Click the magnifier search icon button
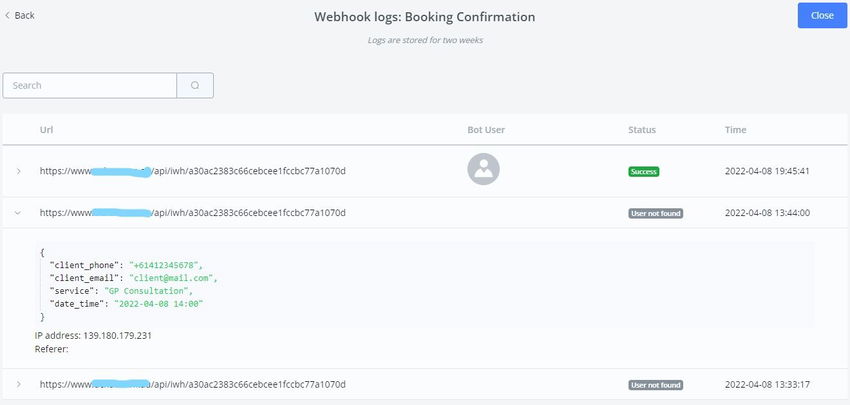The width and height of the screenshot is (850, 405). [195, 86]
